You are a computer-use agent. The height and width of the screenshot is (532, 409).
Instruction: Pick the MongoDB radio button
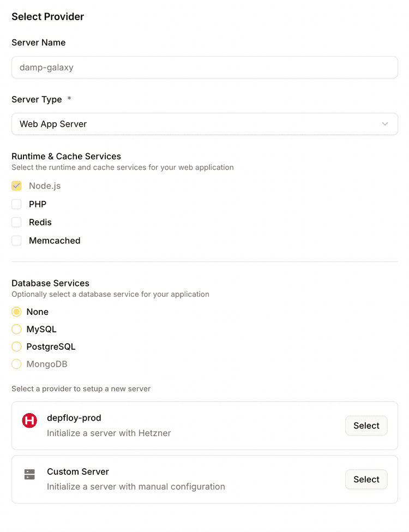tap(17, 364)
